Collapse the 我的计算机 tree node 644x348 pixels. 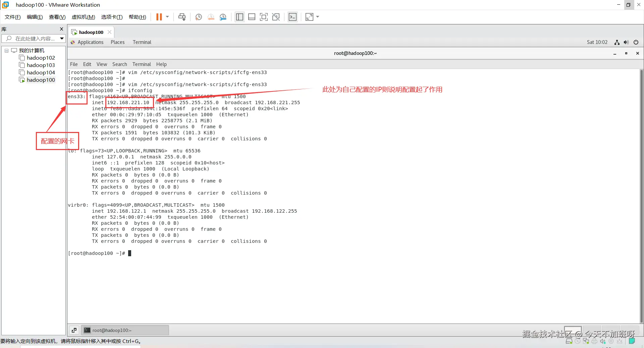(x=6, y=51)
